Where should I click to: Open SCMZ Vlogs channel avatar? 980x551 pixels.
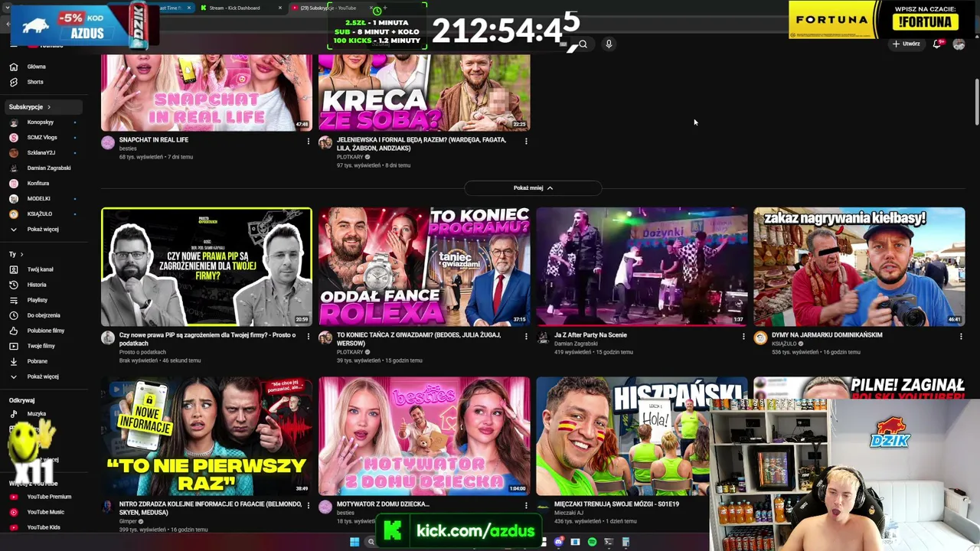[13, 138]
